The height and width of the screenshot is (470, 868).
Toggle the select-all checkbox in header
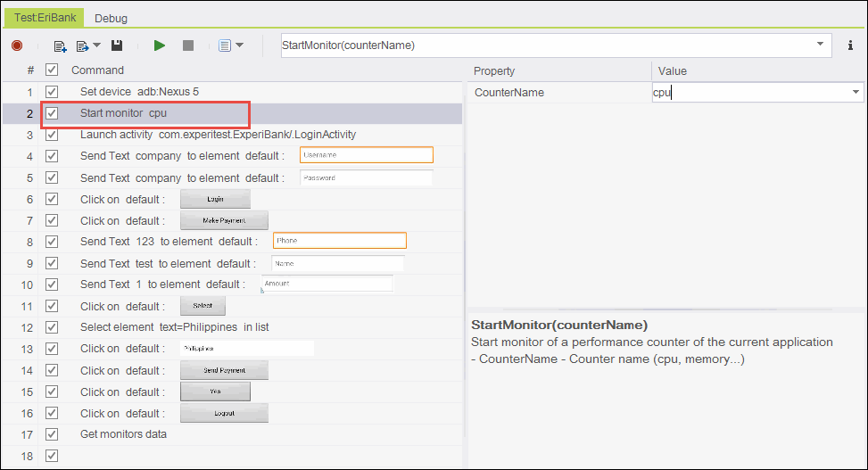(x=52, y=70)
